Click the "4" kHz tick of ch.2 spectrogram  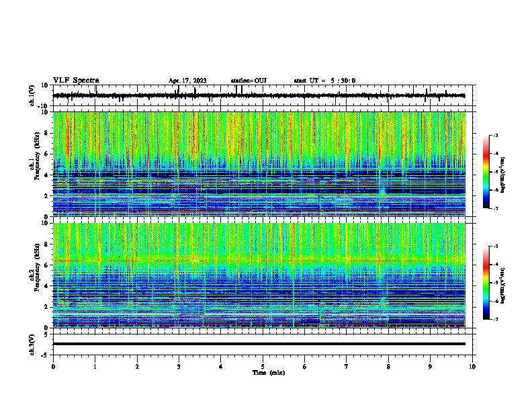[x=47, y=286]
